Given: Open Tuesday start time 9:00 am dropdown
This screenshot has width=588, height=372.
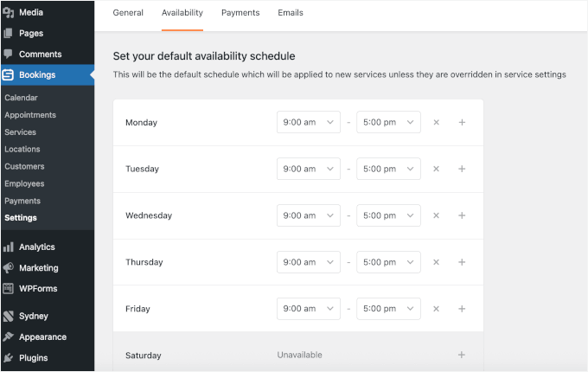Looking at the screenshot, I should coord(309,169).
